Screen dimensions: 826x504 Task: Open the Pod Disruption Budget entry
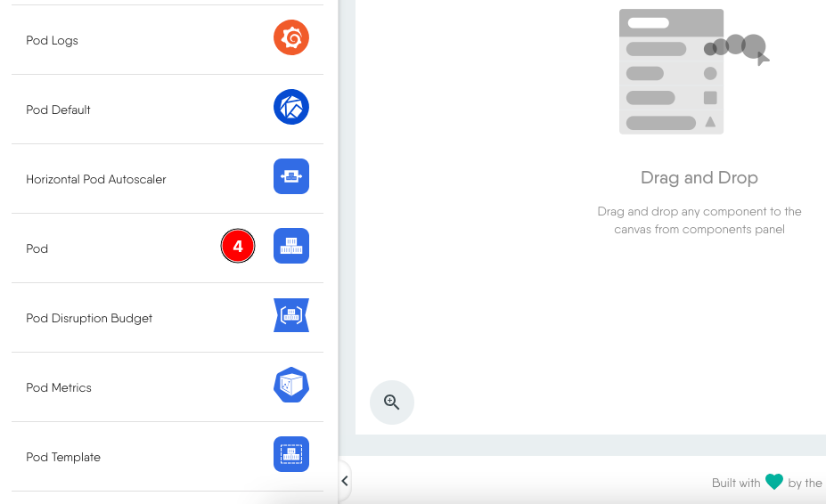pos(89,318)
